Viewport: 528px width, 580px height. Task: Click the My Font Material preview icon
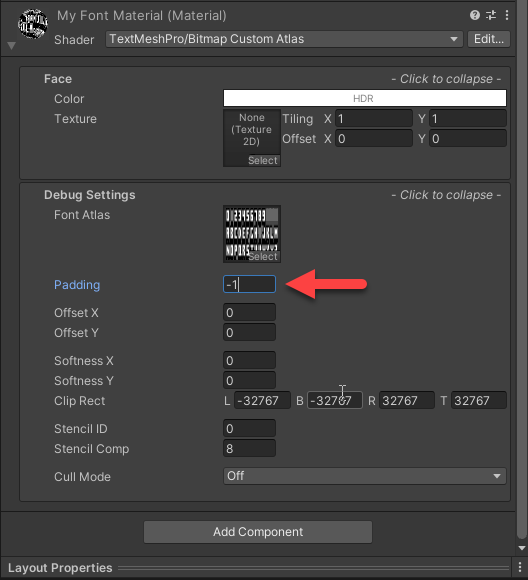33,24
